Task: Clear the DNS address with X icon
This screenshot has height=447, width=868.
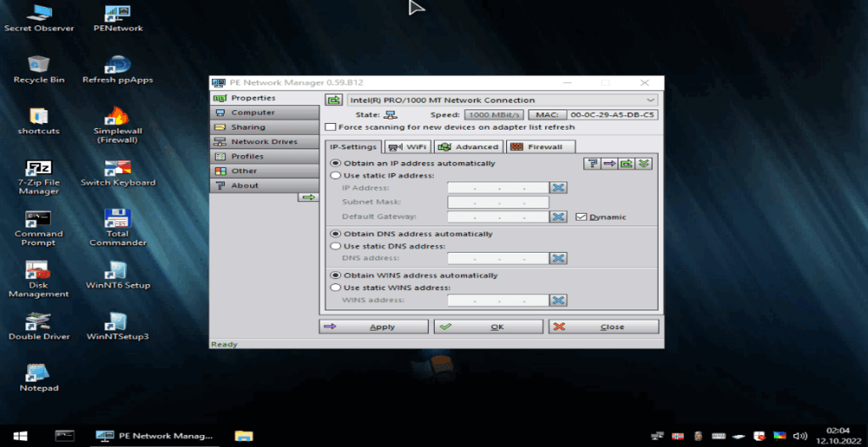Action: click(x=558, y=258)
